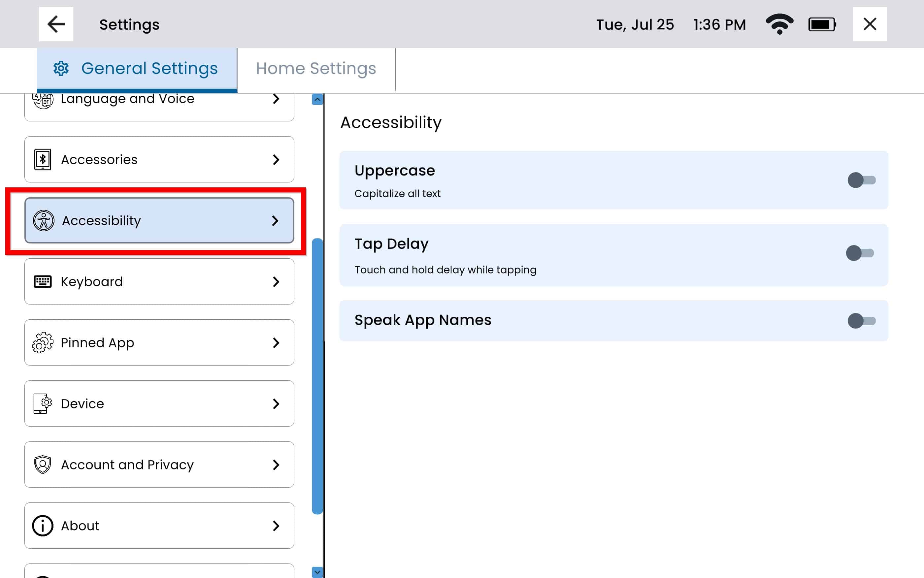Click the battery status icon
Image resolution: width=924 pixels, height=578 pixels.
pyautogui.click(x=822, y=24)
